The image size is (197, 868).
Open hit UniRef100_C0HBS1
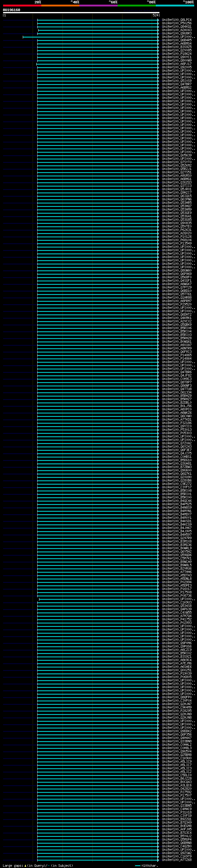(176, 457)
